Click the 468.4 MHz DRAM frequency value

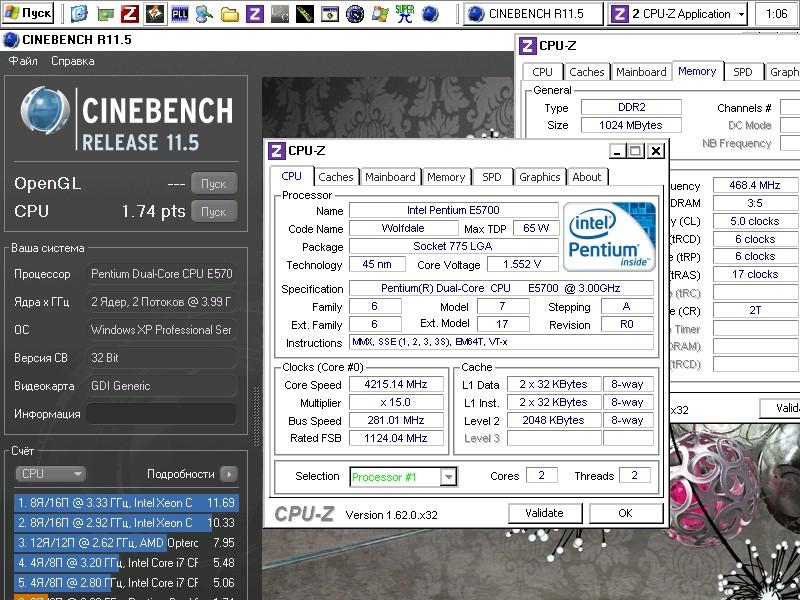[x=755, y=185]
